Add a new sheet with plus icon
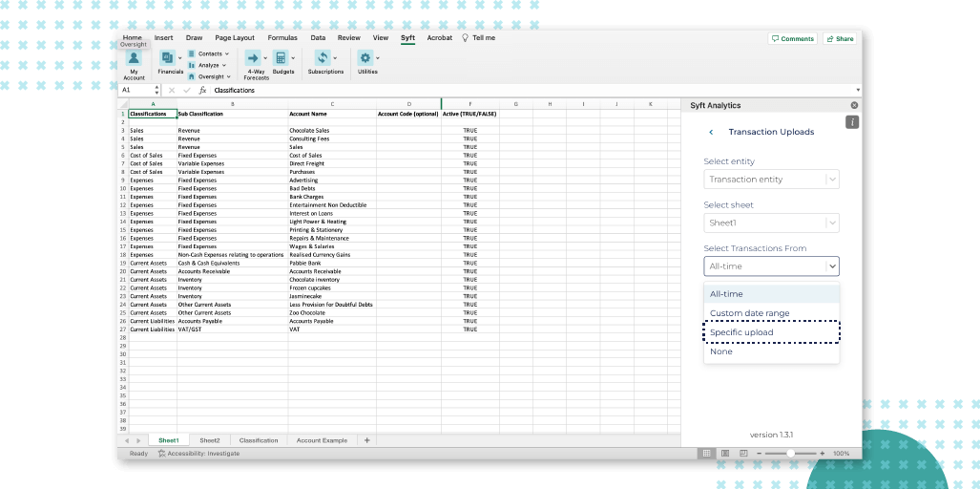 (x=366, y=440)
